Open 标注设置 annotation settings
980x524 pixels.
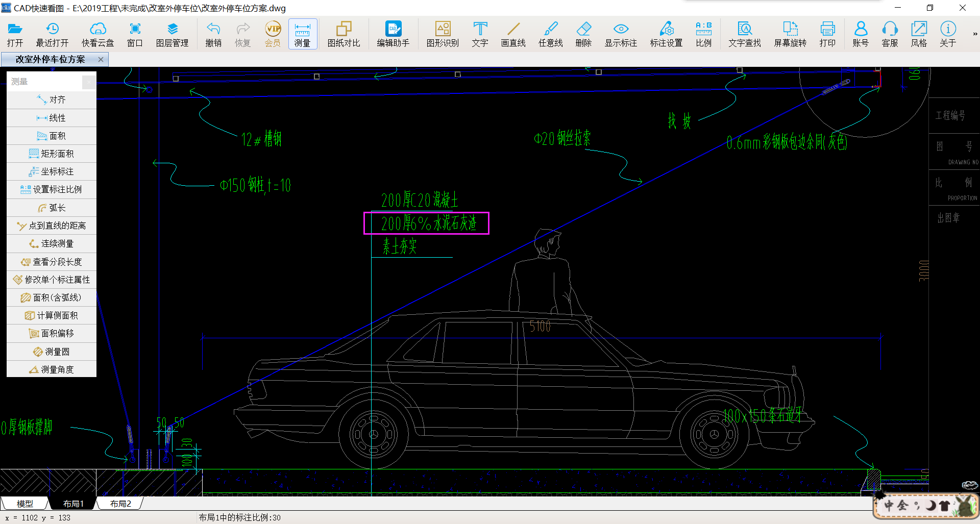[x=666, y=35]
